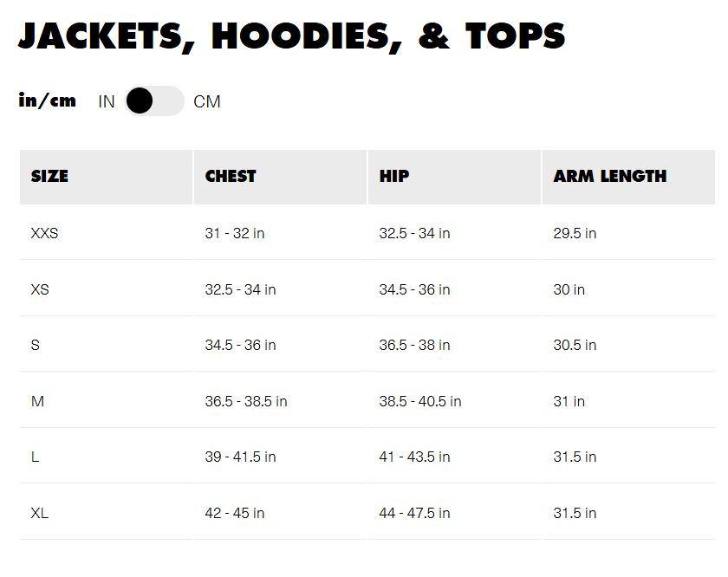Click the XXS chest value "31 - 32 in"
Image resolution: width=728 pixels, height=577 pixels.
click(x=235, y=233)
